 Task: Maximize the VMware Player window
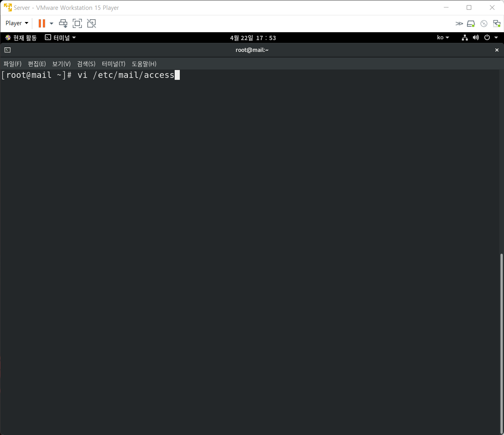pyautogui.click(x=469, y=7)
